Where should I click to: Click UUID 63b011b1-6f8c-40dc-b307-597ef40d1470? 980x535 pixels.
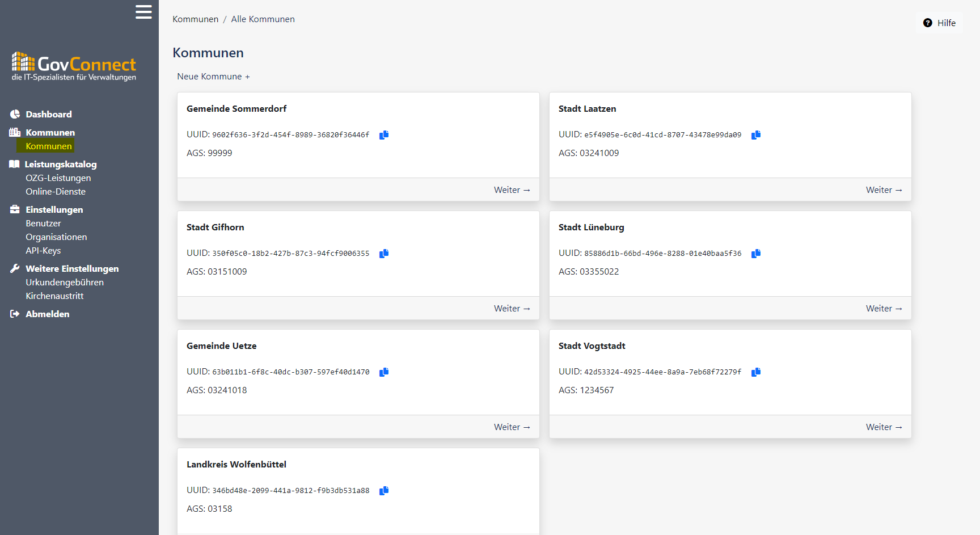291,372
